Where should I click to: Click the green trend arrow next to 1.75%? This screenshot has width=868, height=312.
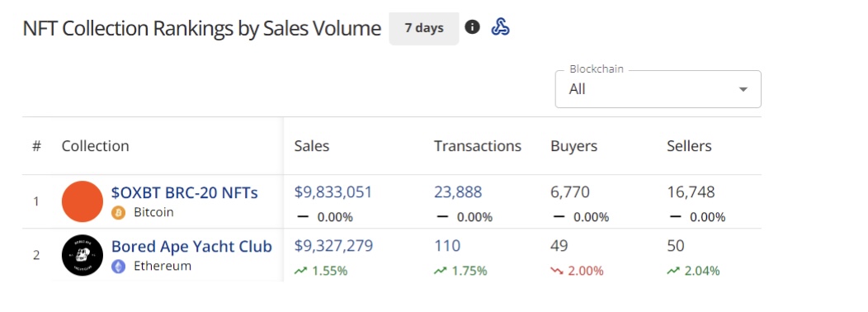(x=441, y=271)
